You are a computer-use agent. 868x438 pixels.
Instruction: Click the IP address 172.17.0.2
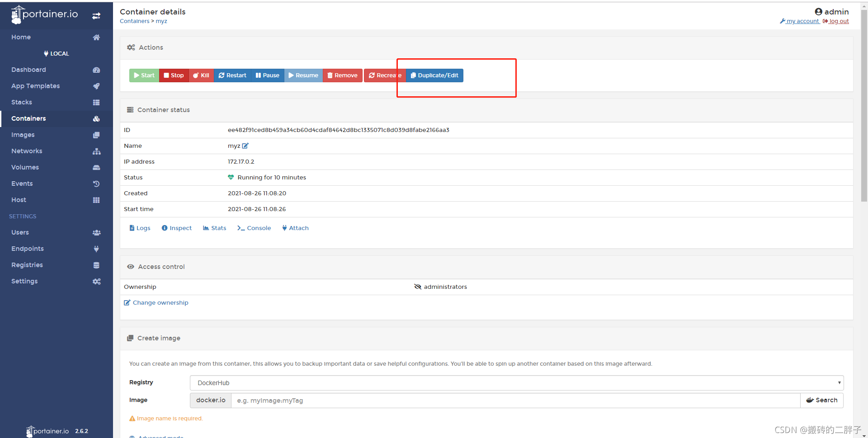coord(241,162)
